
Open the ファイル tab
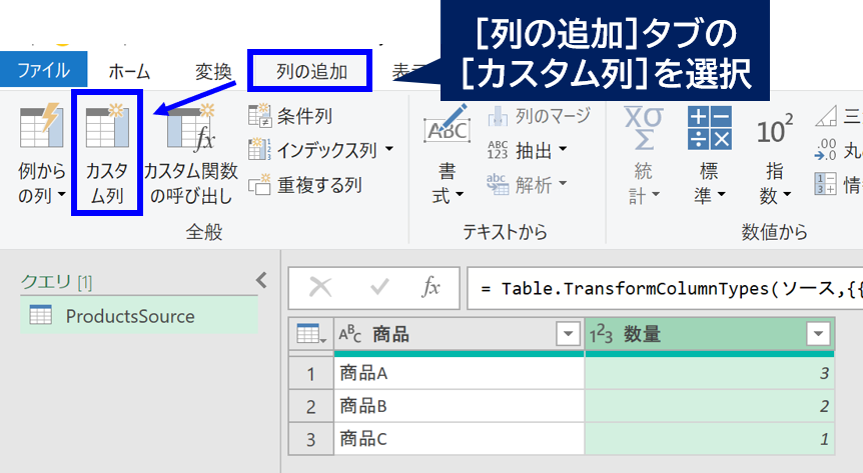[43, 70]
